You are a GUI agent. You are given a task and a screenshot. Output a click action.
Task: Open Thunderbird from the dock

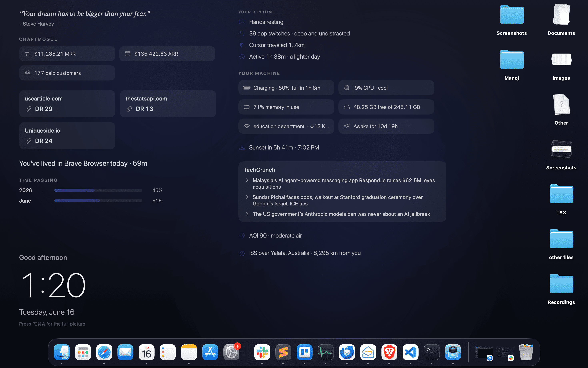(x=347, y=352)
